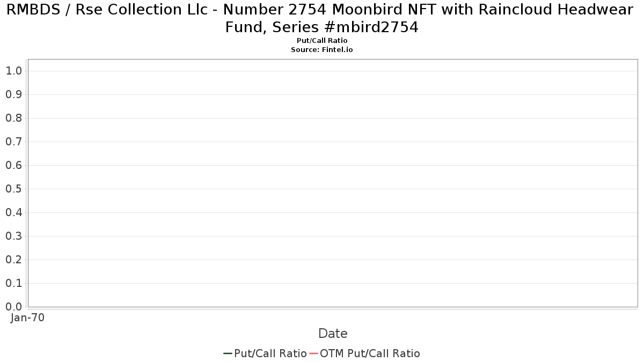Click the Jan-70 x-axis tick label
This screenshot has width=644, height=362.
coord(27,317)
